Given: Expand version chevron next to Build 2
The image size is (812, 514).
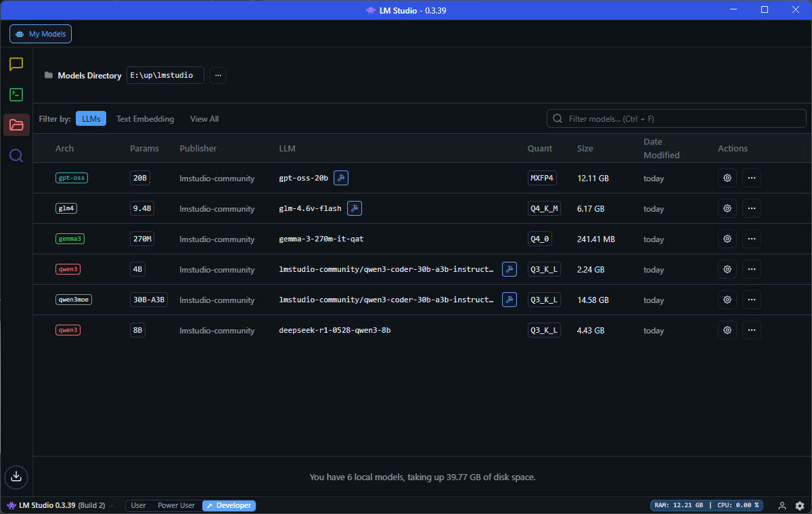Looking at the screenshot, I should [112, 505].
